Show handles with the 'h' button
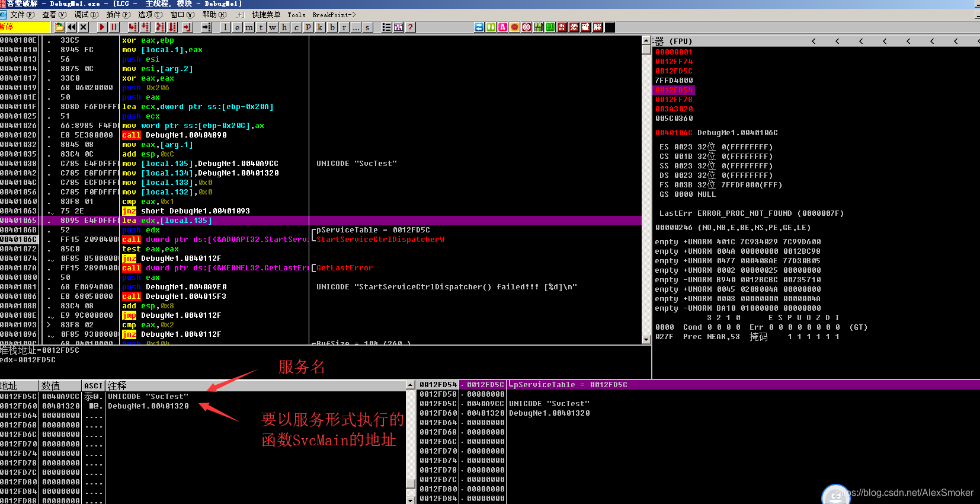 (x=285, y=27)
